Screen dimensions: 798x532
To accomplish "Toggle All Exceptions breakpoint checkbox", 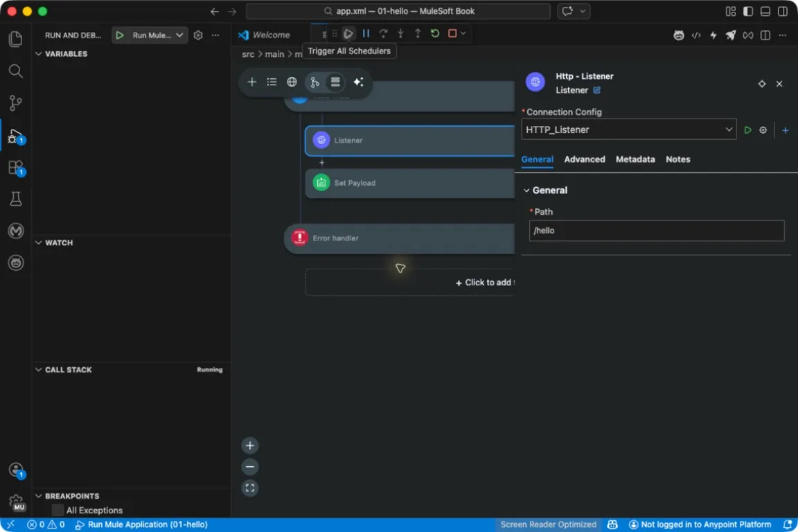I will click(x=57, y=510).
